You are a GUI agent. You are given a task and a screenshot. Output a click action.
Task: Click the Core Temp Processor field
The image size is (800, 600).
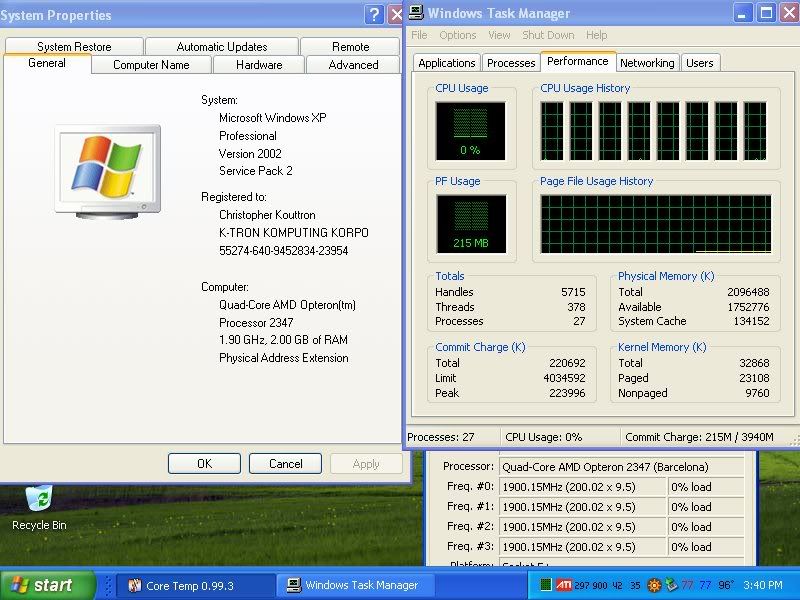coord(621,467)
